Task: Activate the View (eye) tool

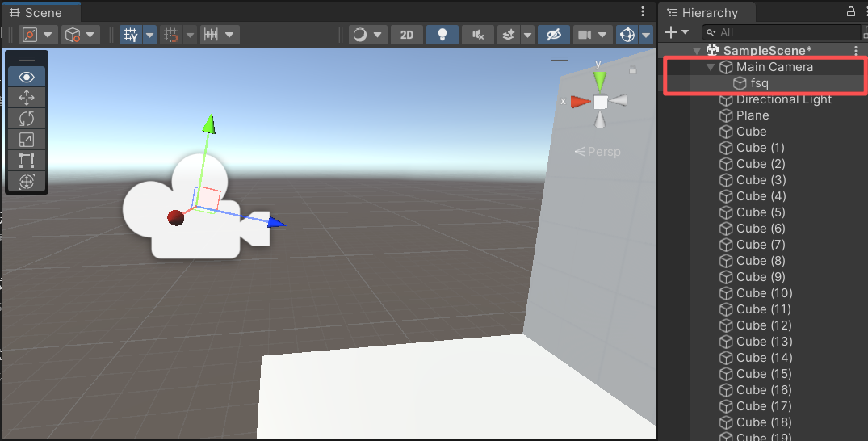Action: coord(27,78)
